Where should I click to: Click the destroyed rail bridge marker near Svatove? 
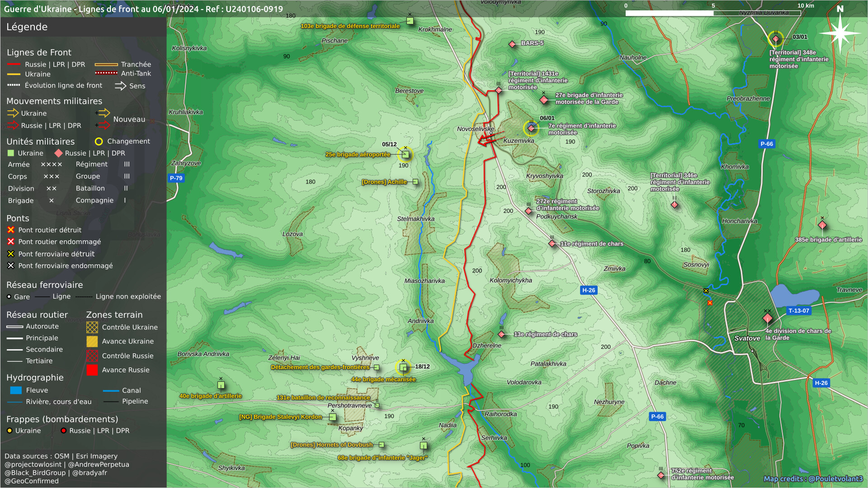click(706, 291)
